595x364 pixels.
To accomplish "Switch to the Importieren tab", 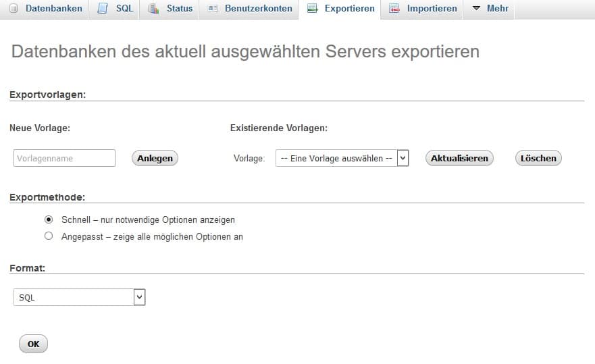I will point(432,9).
